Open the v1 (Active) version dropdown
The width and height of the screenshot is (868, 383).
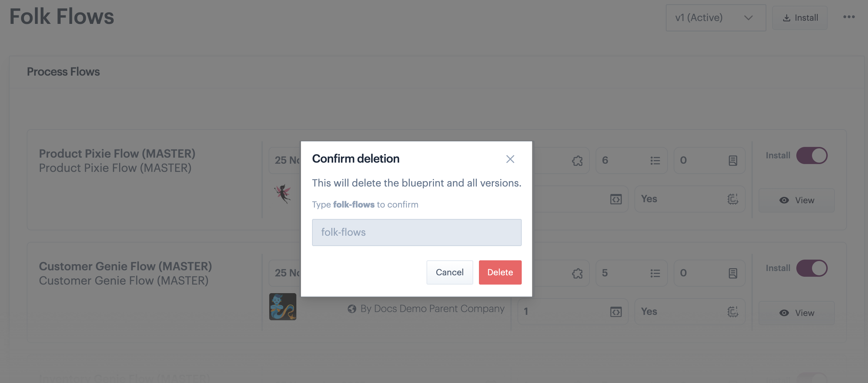(x=715, y=18)
